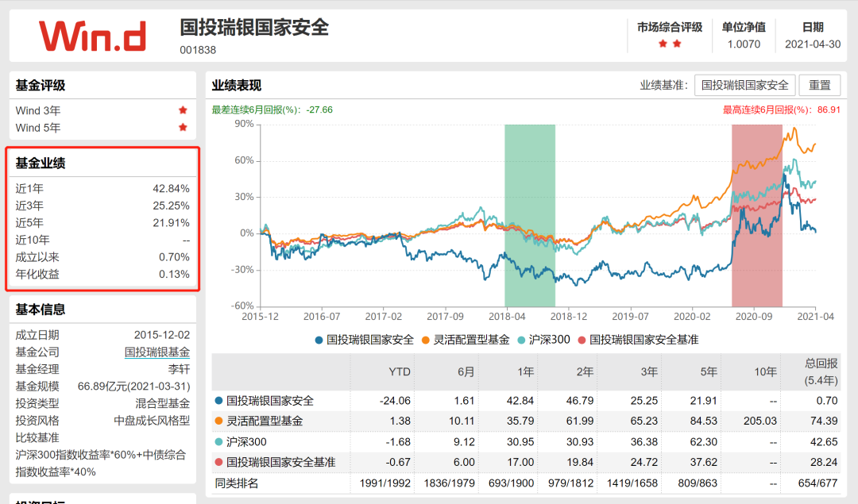This screenshot has width=858, height=504.
Task: Click 单位净值 value 1.0070
Action: (744, 44)
